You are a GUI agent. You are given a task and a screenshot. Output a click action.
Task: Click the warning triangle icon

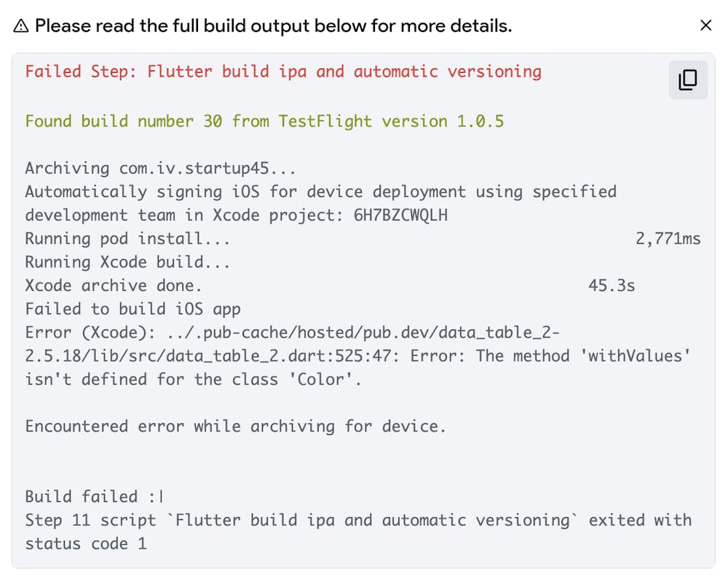click(x=21, y=26)
